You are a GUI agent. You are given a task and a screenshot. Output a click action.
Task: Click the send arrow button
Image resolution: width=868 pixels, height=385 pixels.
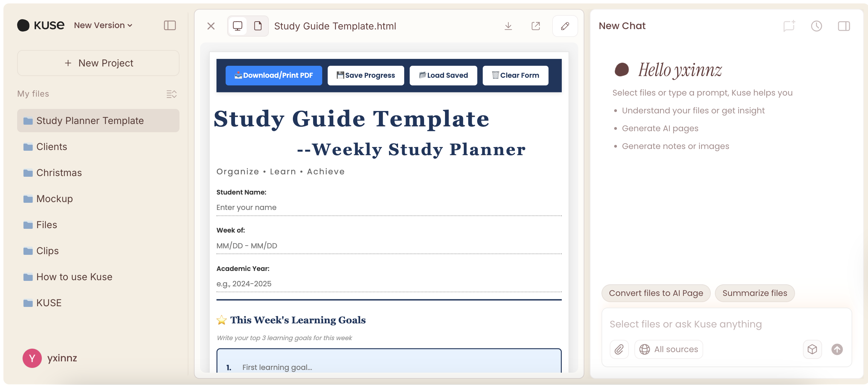coord(837,349)
